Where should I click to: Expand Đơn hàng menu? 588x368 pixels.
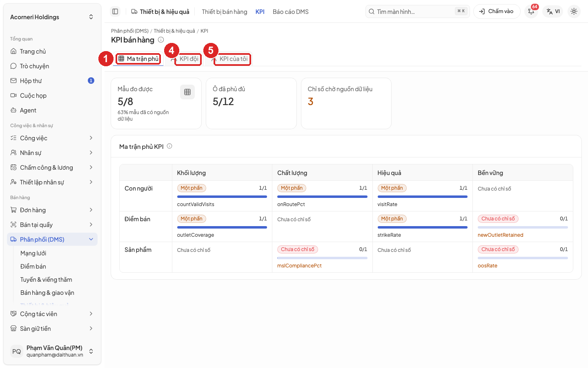52,210
